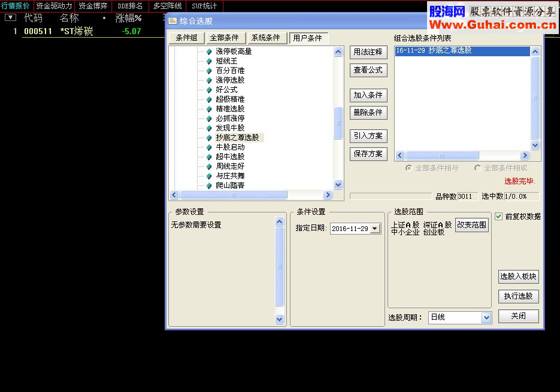Click the diamond icon beside 超牛选股
560x392 pixels.
click(209, 157)
